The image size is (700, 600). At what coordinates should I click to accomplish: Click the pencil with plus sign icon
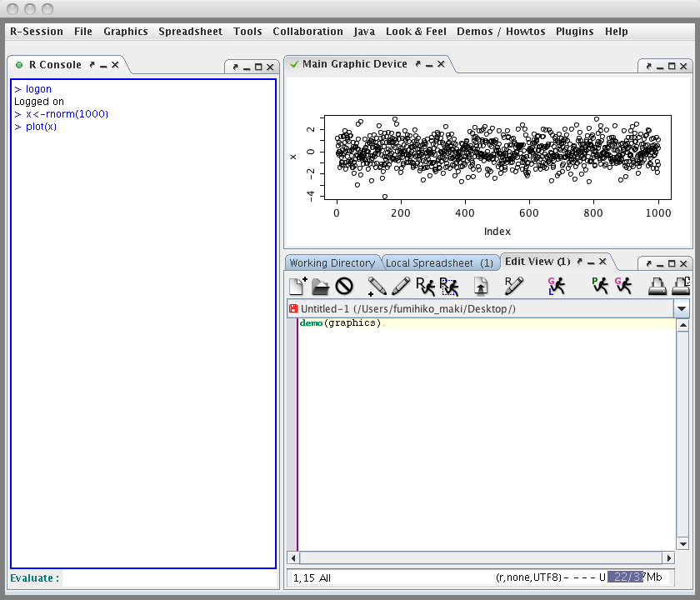coord(377,287)
